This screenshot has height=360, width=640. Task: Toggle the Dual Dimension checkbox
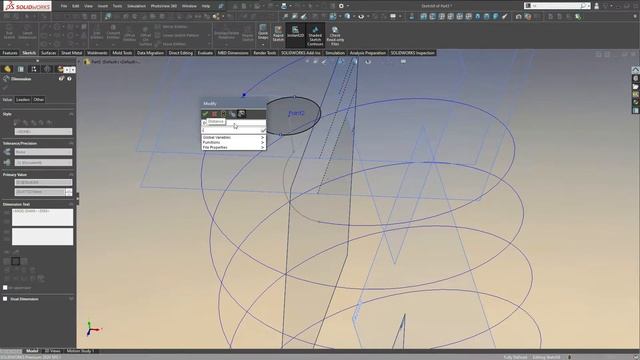click(5, 299)
